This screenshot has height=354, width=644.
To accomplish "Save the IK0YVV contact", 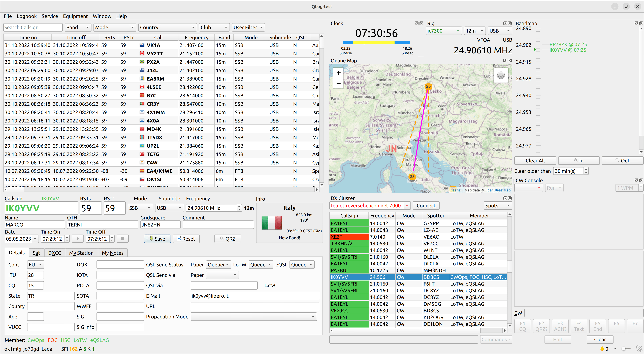I will click(157, 239).
